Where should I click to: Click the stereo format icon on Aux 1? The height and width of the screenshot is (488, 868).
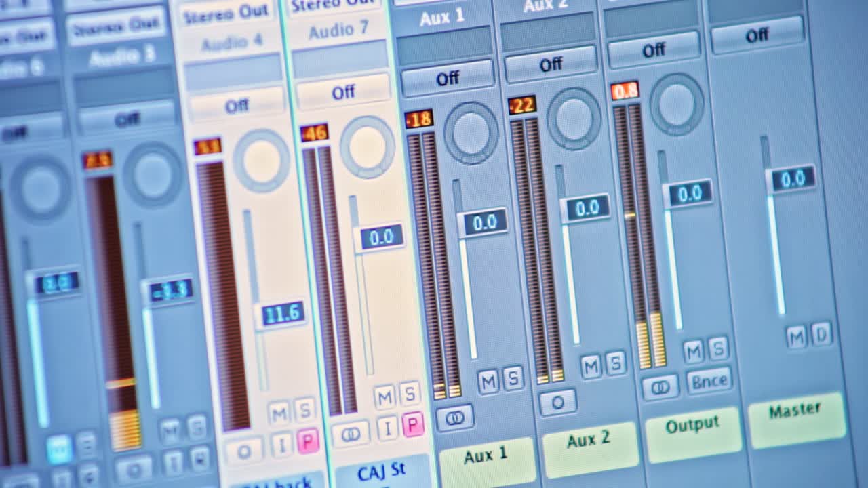[x=454, y=418]
